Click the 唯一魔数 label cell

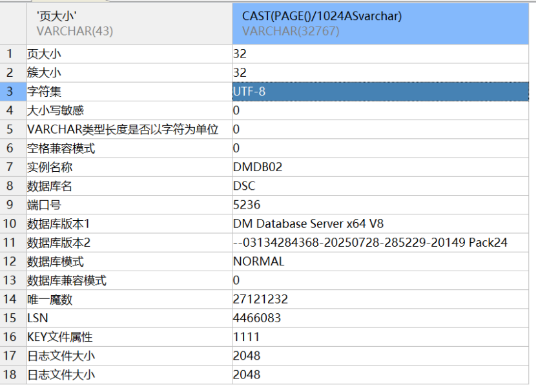[130, 299]
